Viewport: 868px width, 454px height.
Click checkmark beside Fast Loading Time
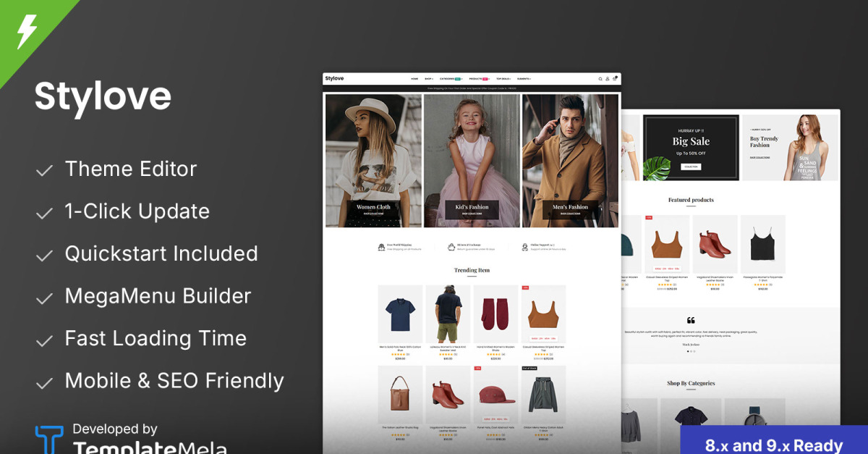click(x=45, y=340)
